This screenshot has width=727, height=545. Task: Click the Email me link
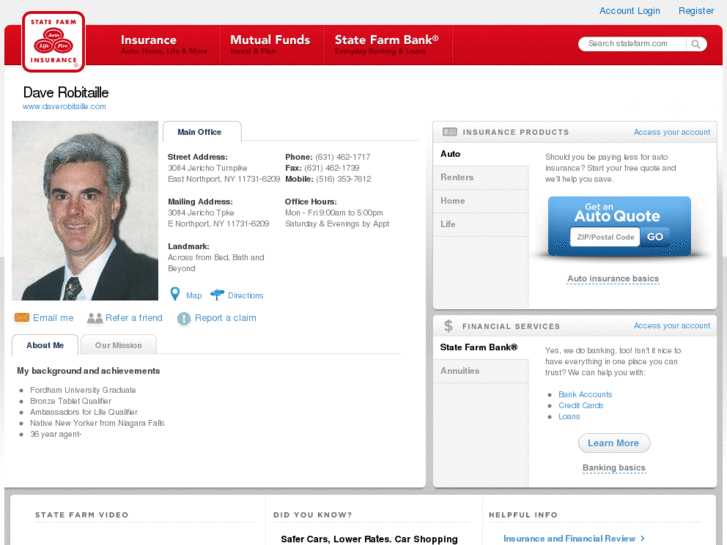[x=53, y=318]
